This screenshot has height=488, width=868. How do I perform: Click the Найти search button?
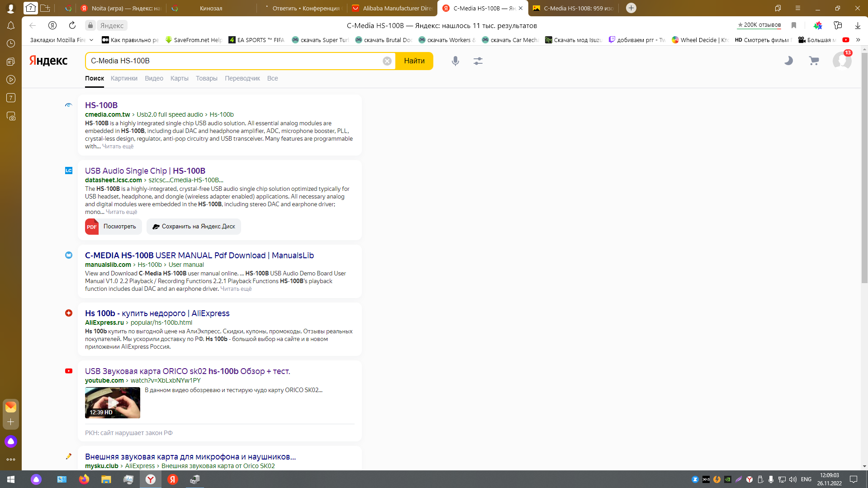(x=414, y=61)
